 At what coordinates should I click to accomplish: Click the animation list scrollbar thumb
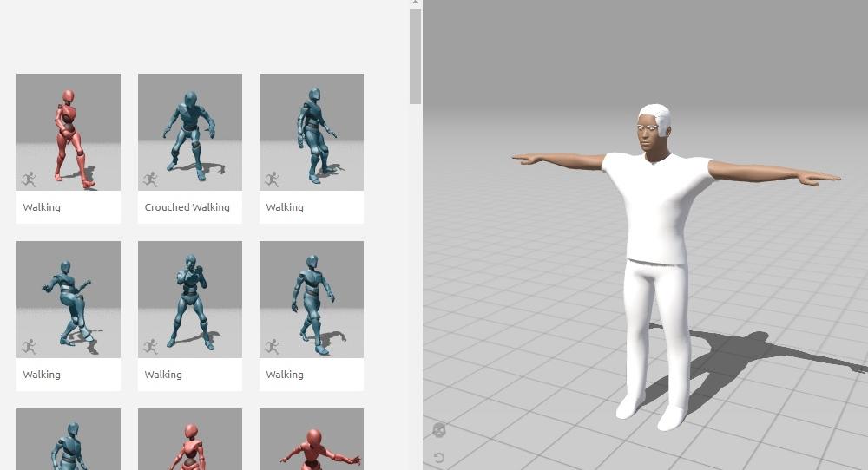415,56
